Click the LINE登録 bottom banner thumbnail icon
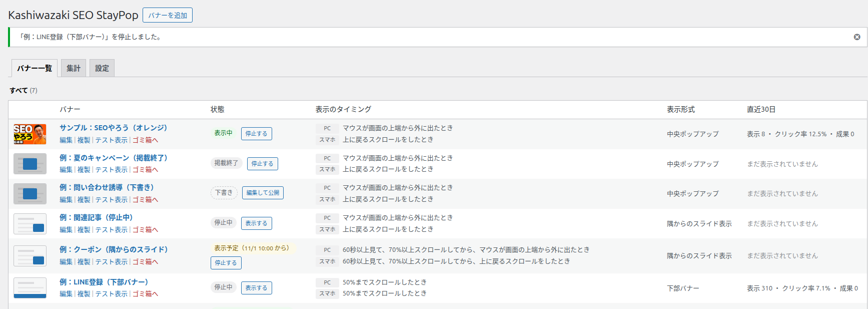Viewport: 868px width, 309px height. tap(30, 288)
